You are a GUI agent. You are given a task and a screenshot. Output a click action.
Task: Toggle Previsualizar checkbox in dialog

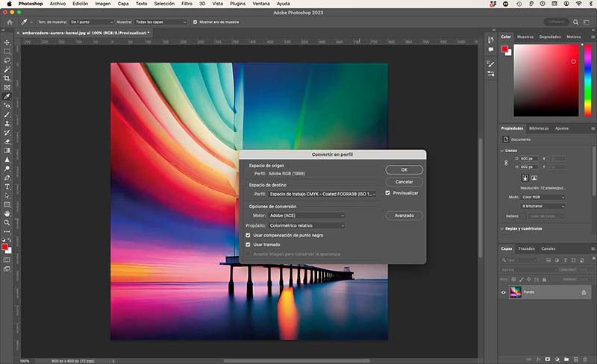point(387,193)
